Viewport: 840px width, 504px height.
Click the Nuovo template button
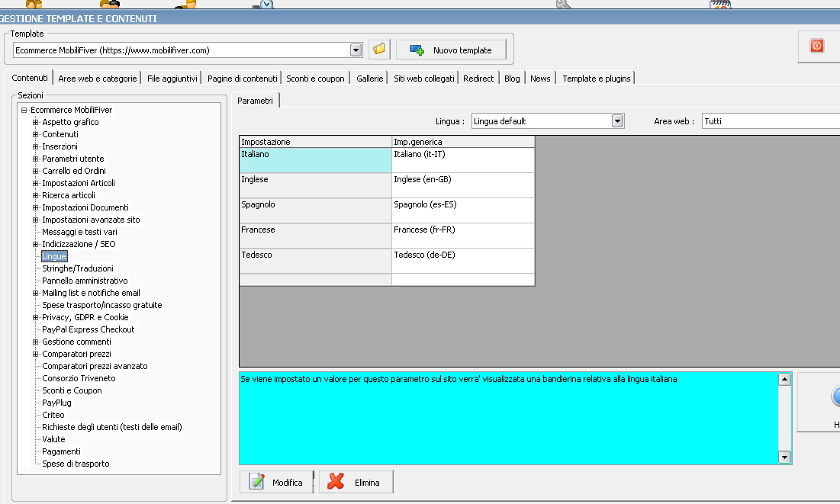point(451,50)
